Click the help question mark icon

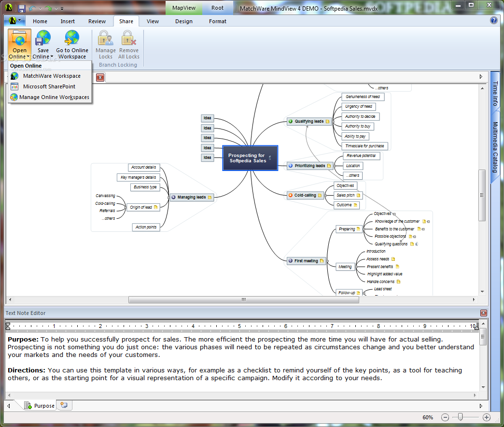pos(493,21)
